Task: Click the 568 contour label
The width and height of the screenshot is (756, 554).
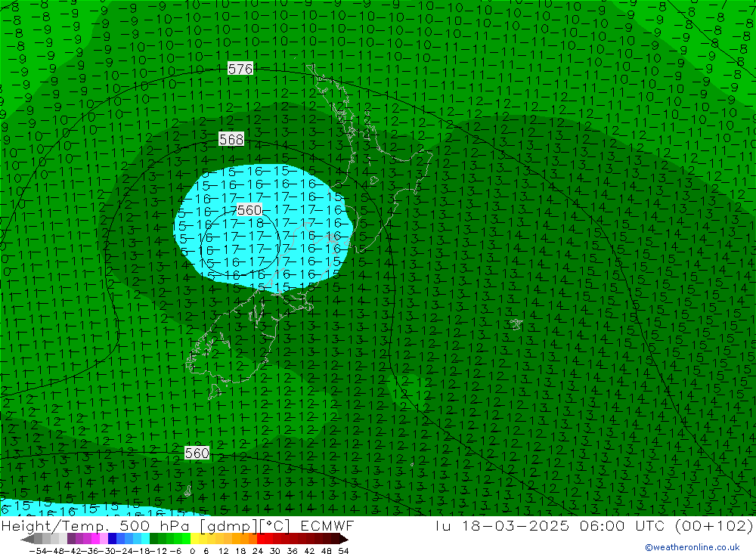Action: [x=231, y=139]
